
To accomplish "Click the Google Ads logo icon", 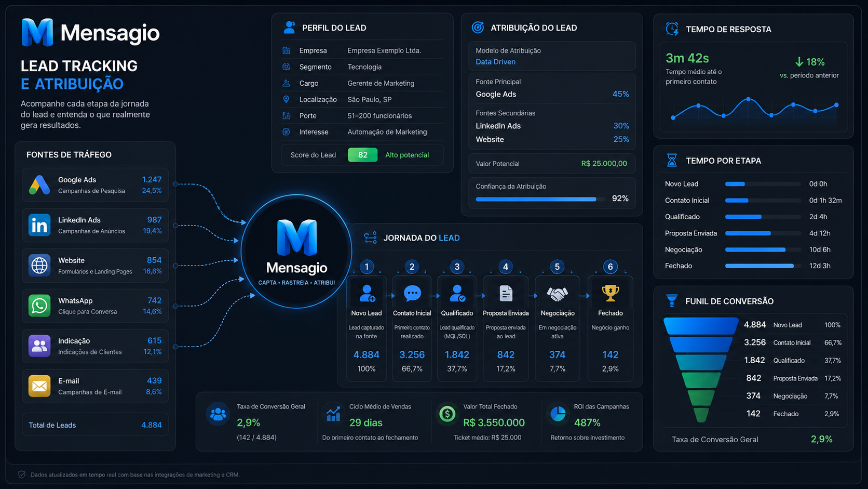I will point(39,185).
